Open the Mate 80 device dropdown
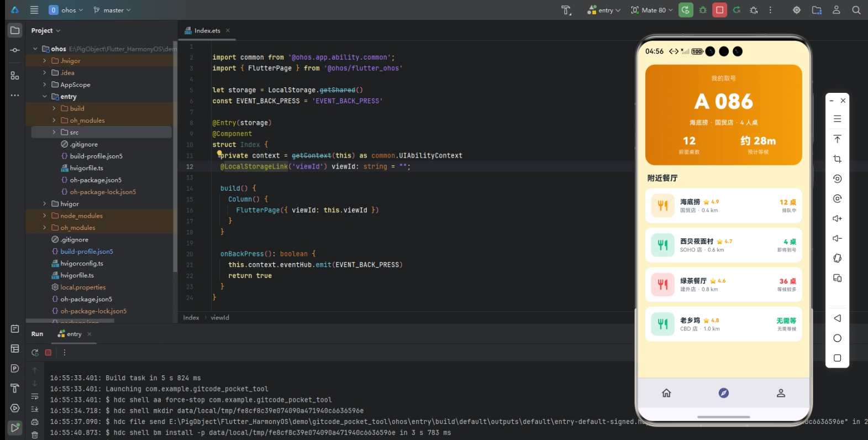 click(x=652, y=10)
